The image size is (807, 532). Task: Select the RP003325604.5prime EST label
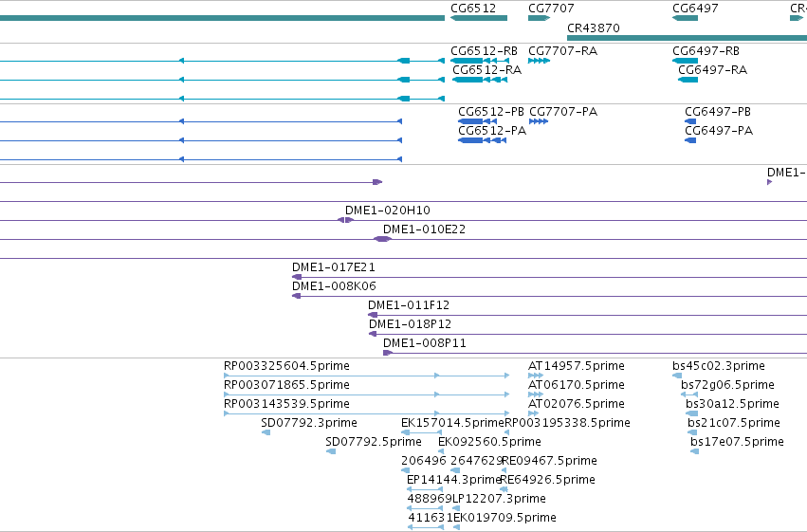(286, 366)
